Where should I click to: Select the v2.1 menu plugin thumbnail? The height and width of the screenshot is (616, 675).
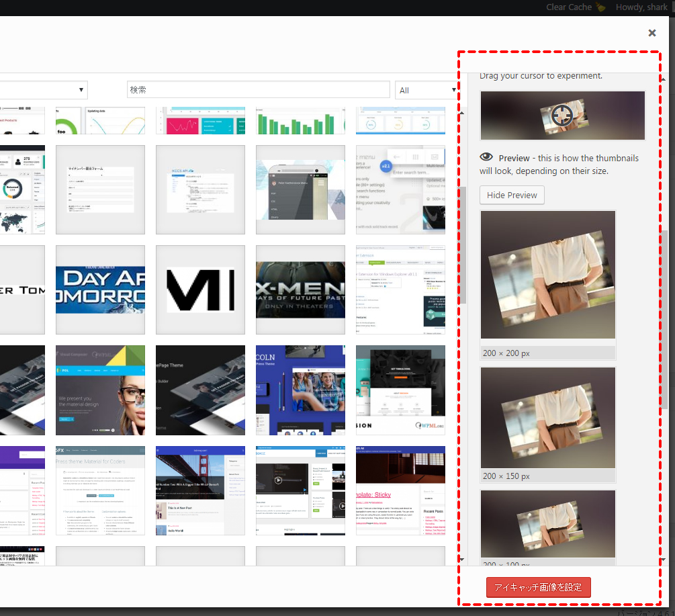[x=400, y=190]
